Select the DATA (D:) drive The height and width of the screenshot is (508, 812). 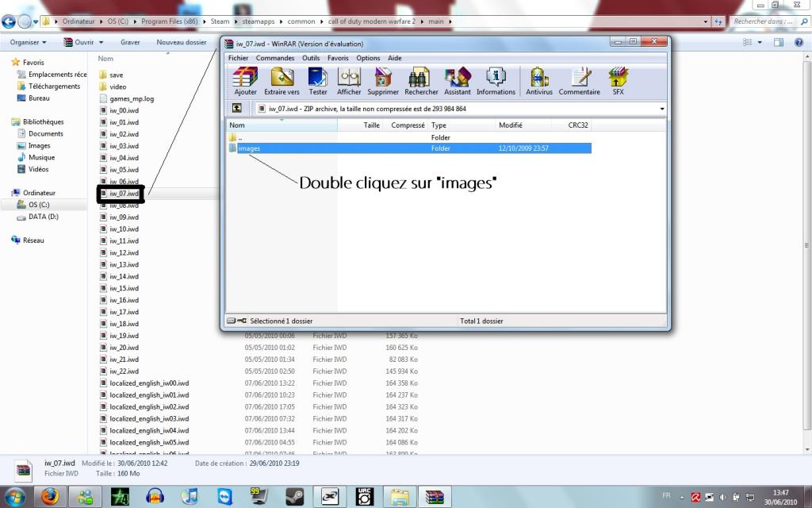[44, 217]
